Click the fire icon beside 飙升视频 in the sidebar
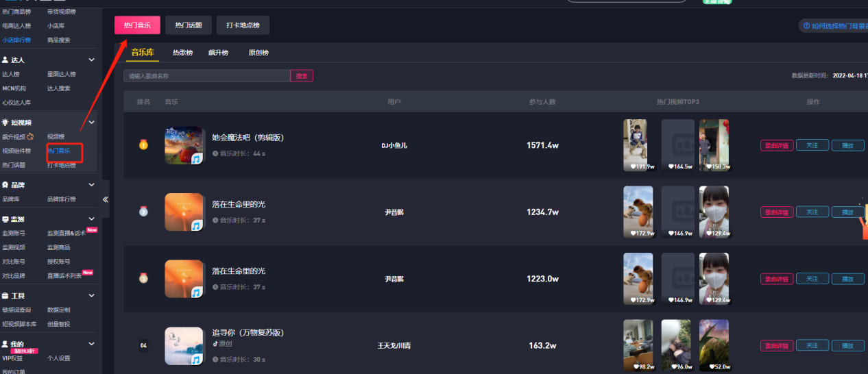Image resolution: width=868 pixels, height=374 pixels. coord(30,136)
